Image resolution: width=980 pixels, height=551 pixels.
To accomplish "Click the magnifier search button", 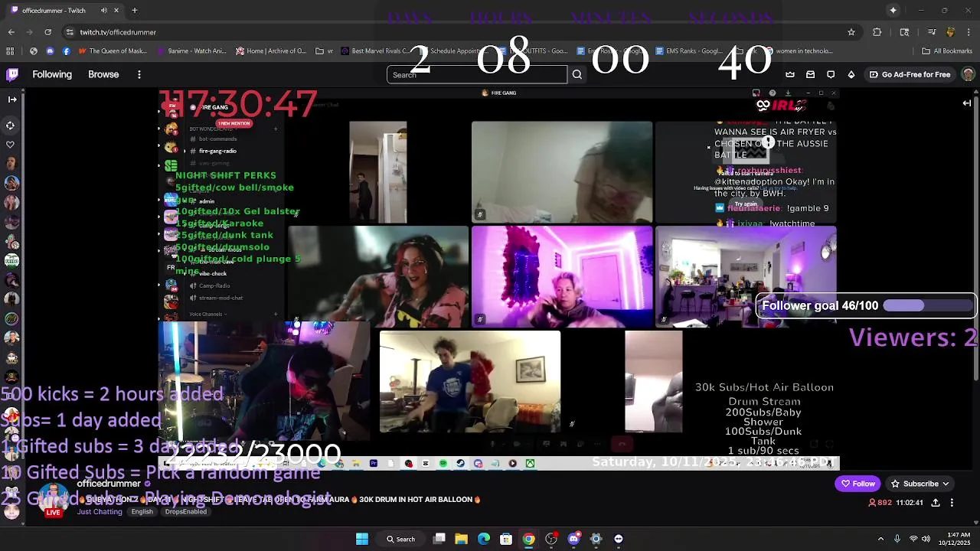I will coord(577,74).
